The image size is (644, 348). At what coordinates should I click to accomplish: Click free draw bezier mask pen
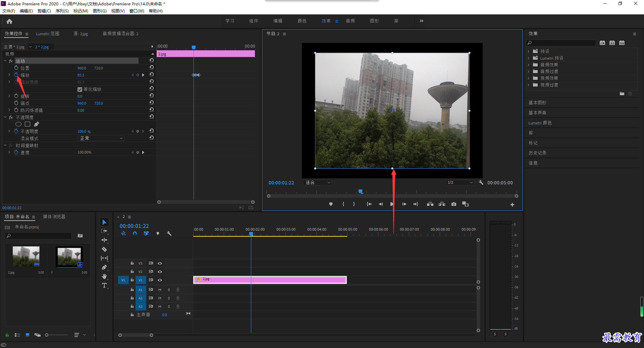(x=37, y=124)
